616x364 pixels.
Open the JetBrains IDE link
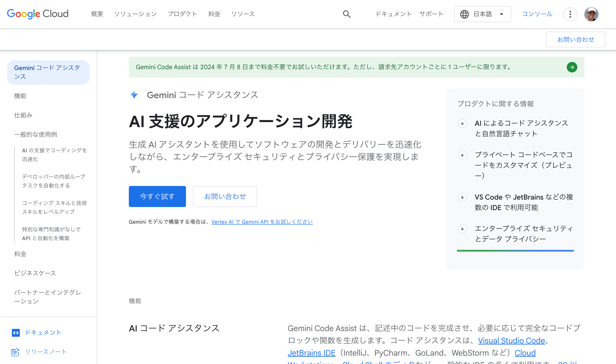[312, 353]
